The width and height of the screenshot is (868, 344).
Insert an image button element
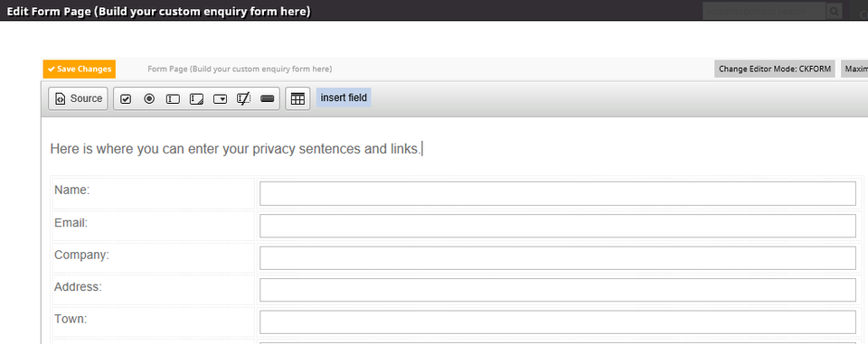coord(243,99)
